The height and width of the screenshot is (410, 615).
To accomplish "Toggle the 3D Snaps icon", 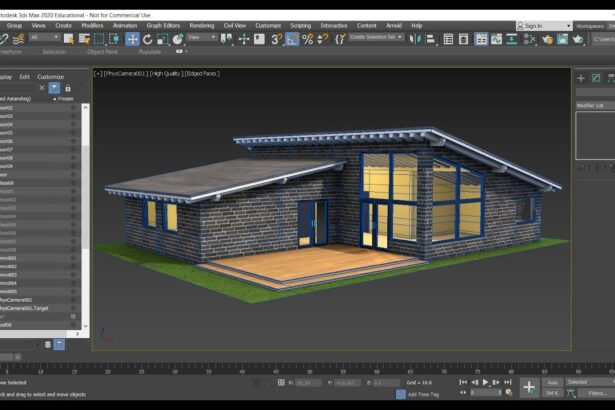I will (276, 39).
